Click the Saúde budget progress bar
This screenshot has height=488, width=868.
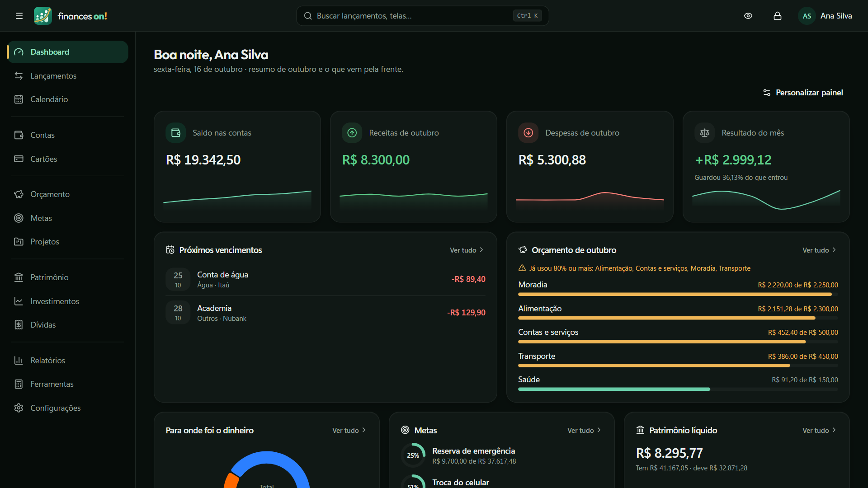point(678,389)
